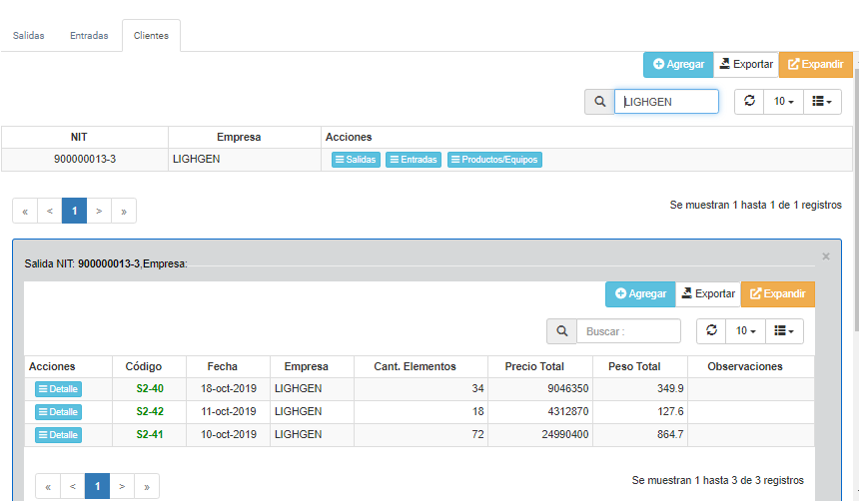The height and width of the screenshot is (504, 859).
Task: Switch to the Salidas tab
Action: 28,36
